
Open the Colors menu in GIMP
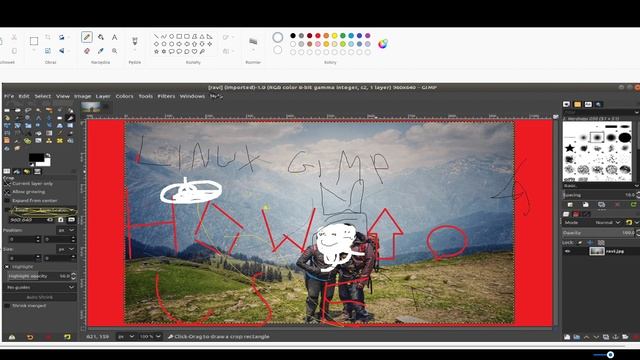pos(124,96)
